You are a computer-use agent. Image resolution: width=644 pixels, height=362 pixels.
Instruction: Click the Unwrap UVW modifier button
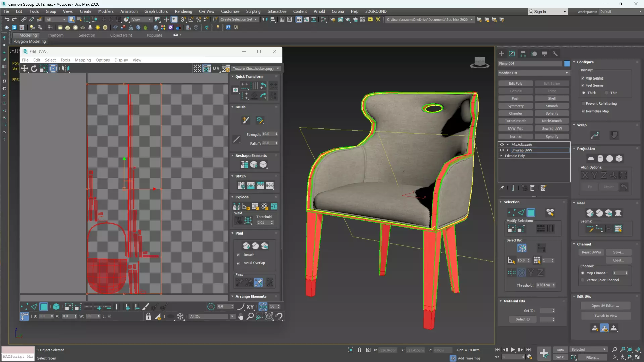(552, 128)
